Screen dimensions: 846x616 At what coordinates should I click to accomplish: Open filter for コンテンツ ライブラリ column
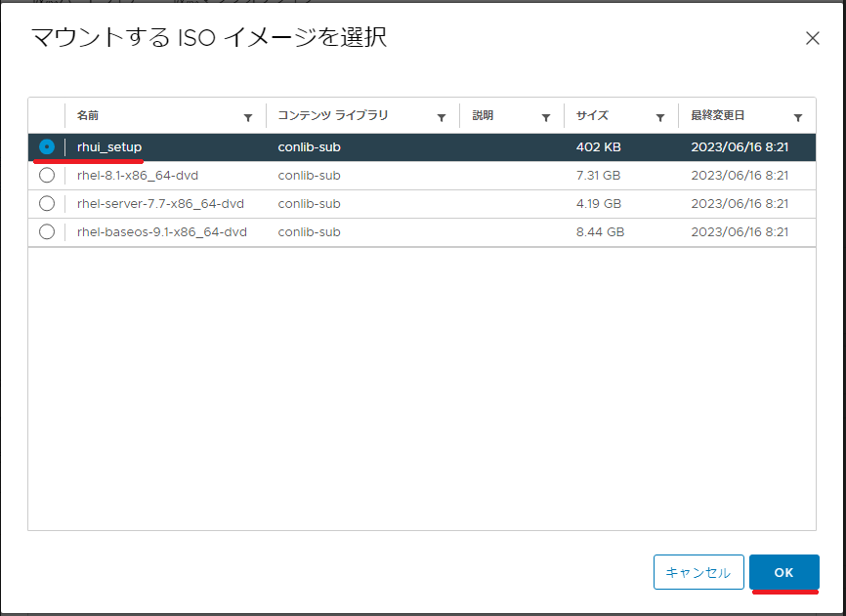tap(442, 117)
